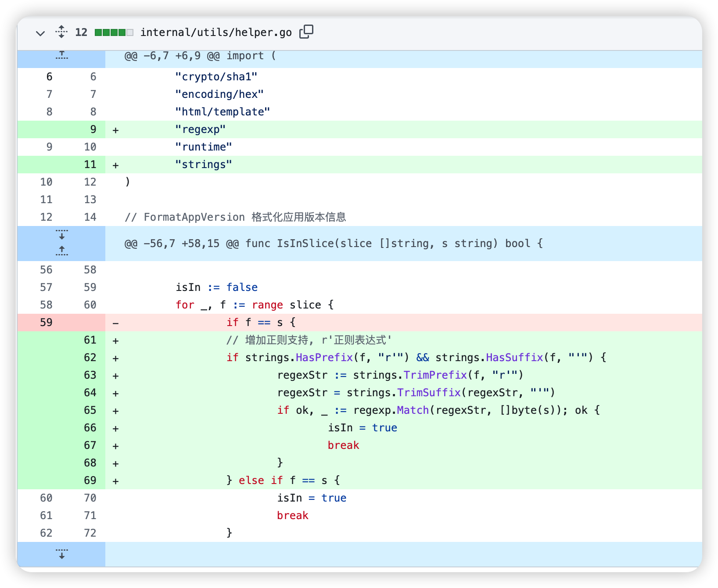
Task: Click the import hunk header text
Action: (200, 56)
